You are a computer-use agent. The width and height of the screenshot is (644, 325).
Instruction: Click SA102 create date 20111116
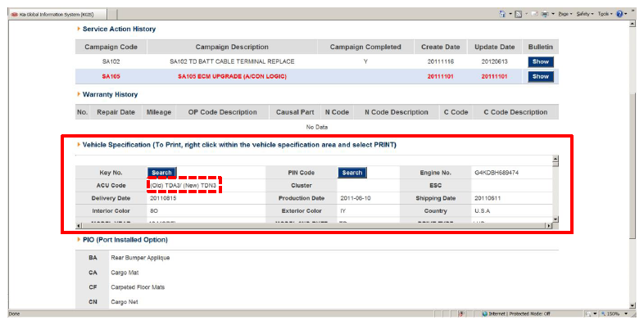(440, 61)
